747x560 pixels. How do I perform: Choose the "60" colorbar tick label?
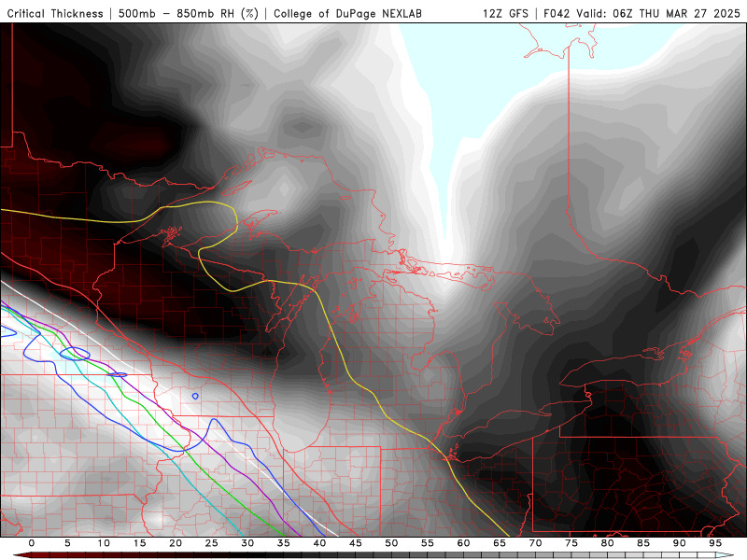(x=463, y=543)
